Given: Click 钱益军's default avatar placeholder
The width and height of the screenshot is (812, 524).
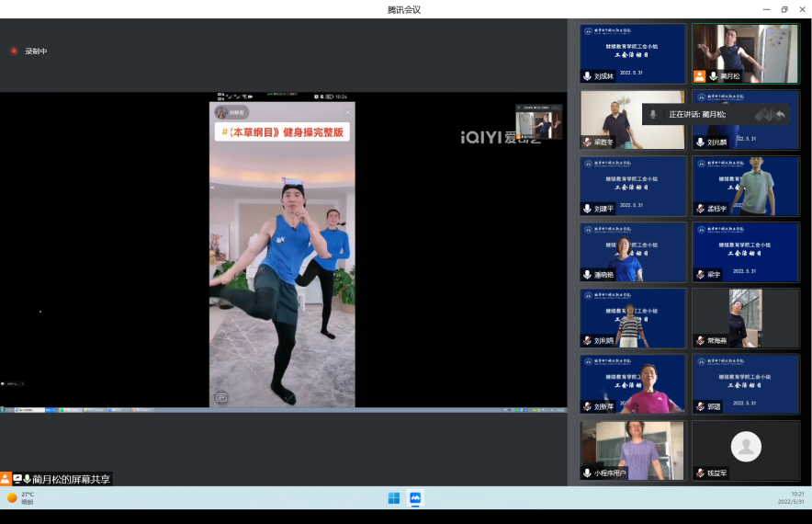Looking at the screenshot, I should coord(746,446).
